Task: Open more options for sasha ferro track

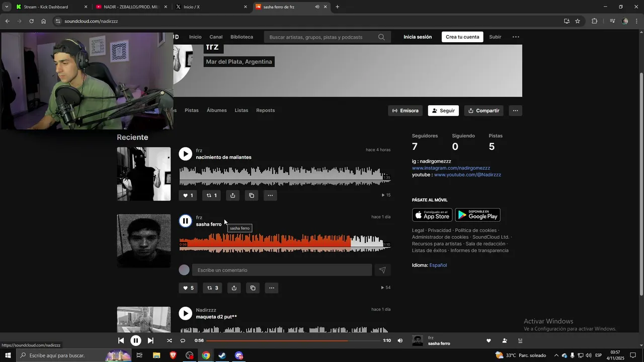Action: coord(272,288)
